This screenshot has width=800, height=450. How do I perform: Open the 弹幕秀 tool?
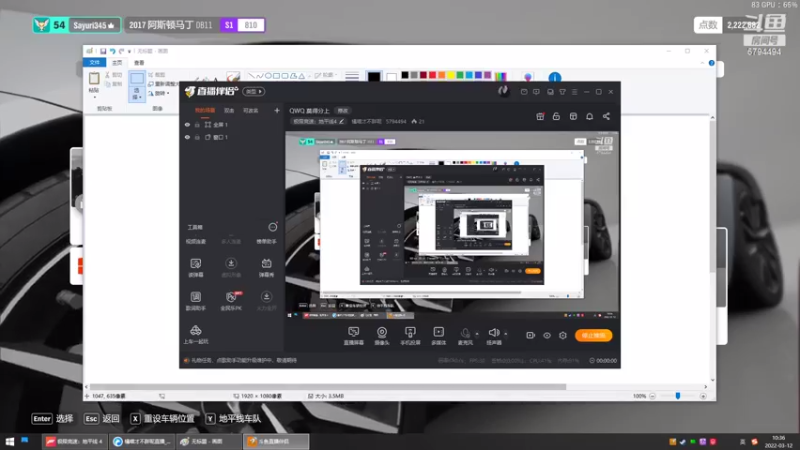click(x=266, y=267)
